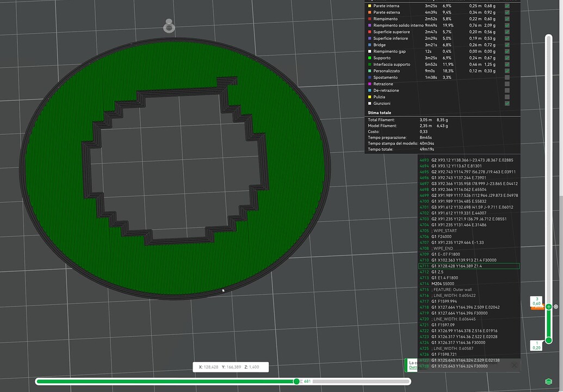Select G-code line 4706 G1 F24000

point(469,237)
